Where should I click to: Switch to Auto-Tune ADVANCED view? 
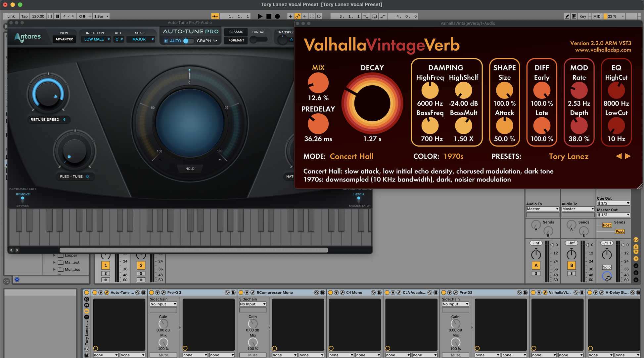click(65, 39)
